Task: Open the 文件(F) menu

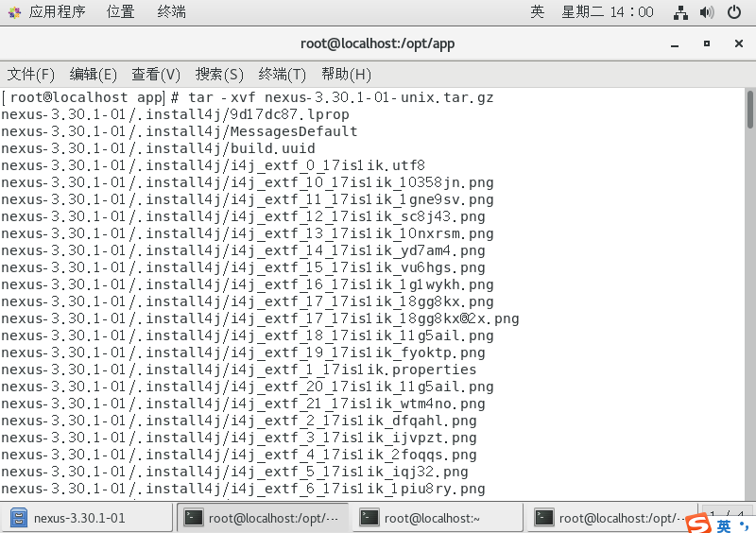Action: click(x=31, y=75)
